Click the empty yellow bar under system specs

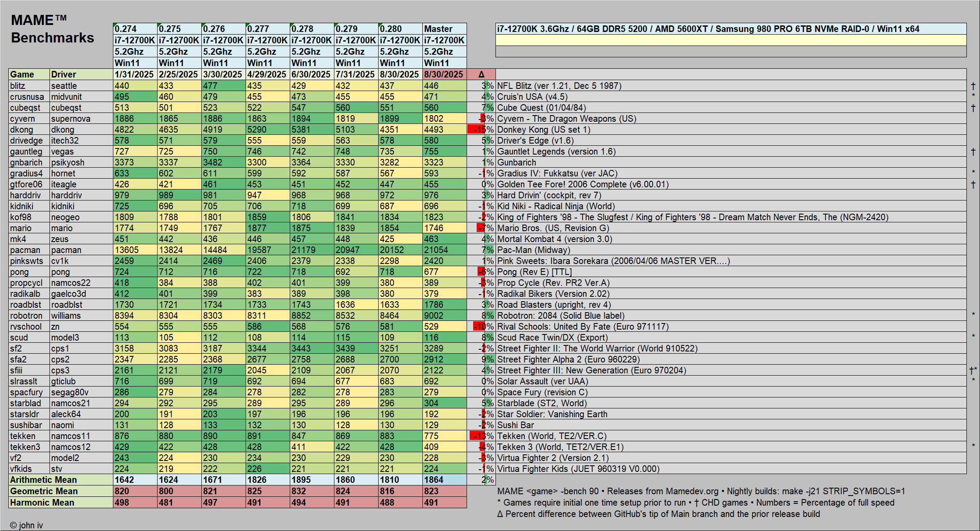(x=731, y=40)
